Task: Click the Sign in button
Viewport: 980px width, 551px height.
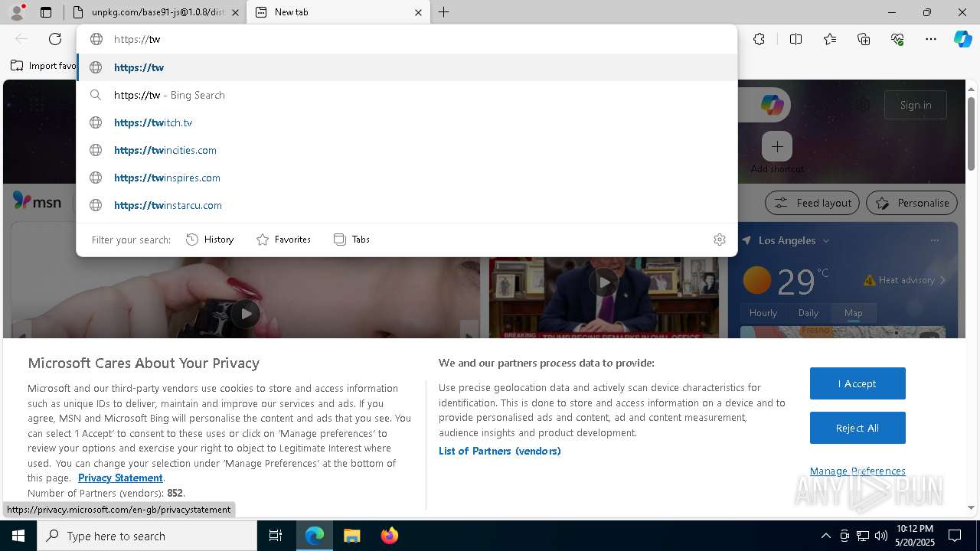Action: [x=916, y=105]
